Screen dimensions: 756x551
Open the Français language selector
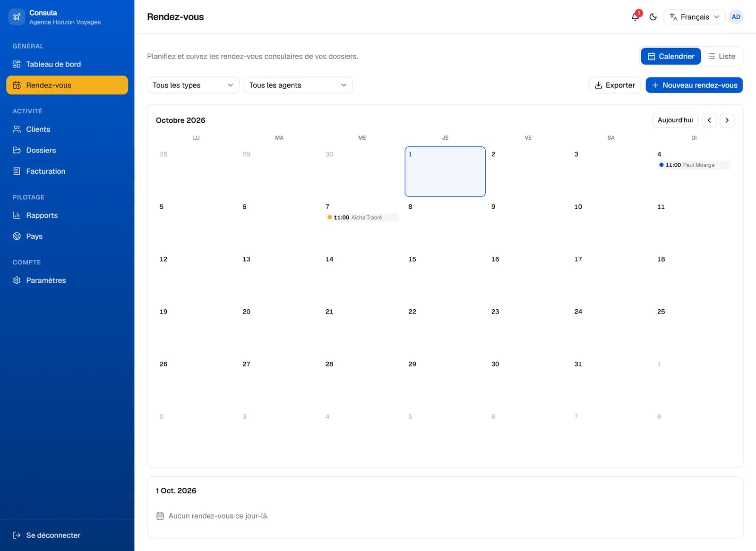pyautogui.click(x=694, y=17)
